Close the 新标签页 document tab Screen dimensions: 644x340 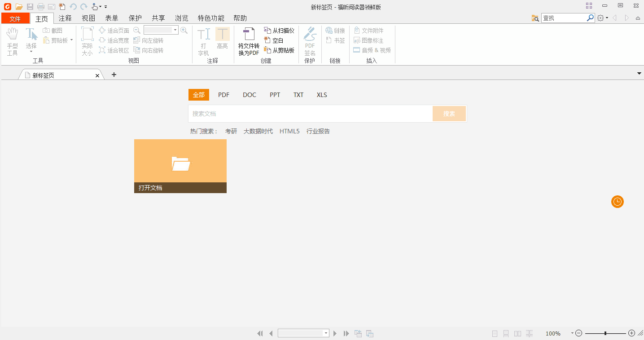(97, 75)
